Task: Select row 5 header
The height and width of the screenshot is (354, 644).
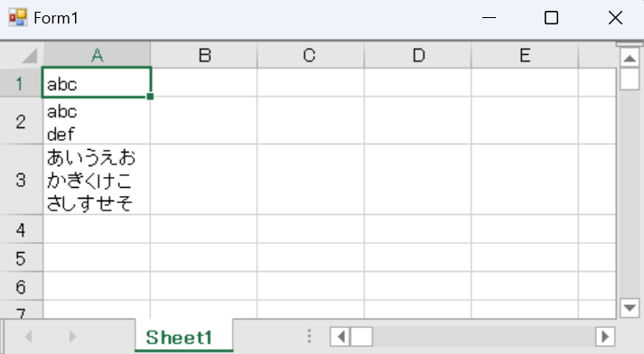Action: 21,258
